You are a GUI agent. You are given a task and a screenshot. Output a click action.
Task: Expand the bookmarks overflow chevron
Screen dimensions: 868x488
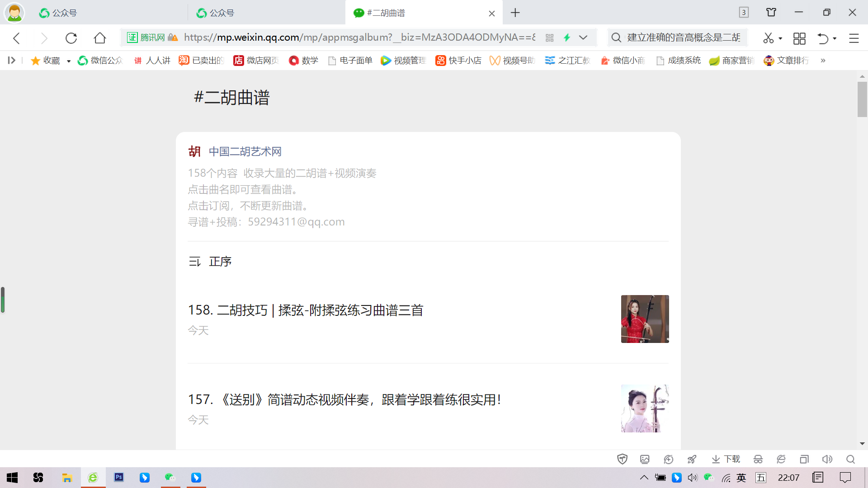(x=823, y=61)
